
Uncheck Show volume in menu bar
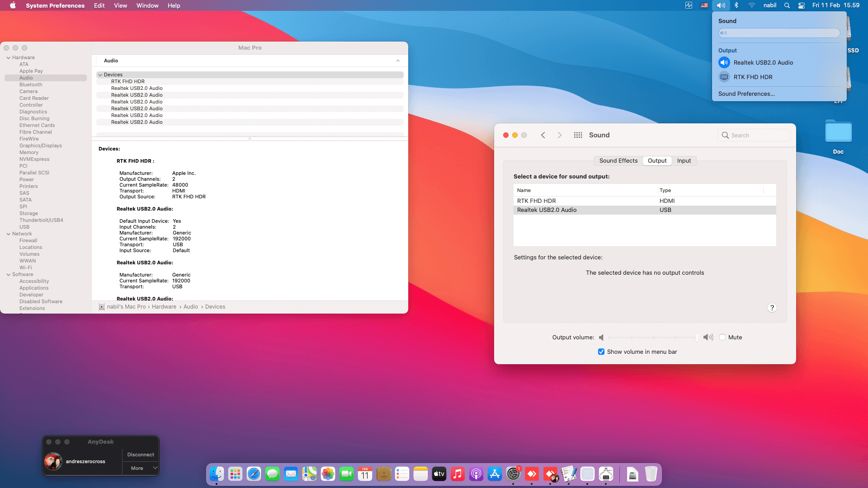[601, 352]
